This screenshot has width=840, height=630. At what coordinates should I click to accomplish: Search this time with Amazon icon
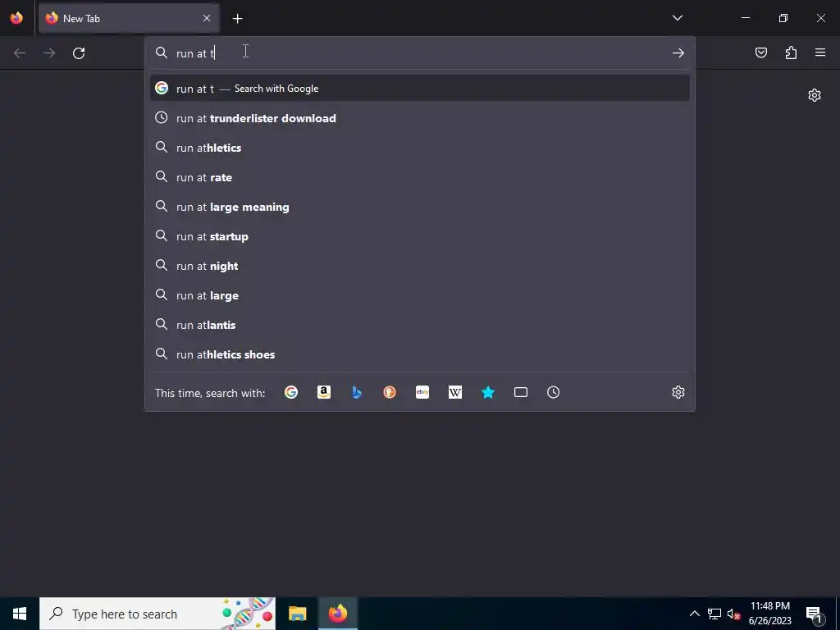[x=323, y=393]
